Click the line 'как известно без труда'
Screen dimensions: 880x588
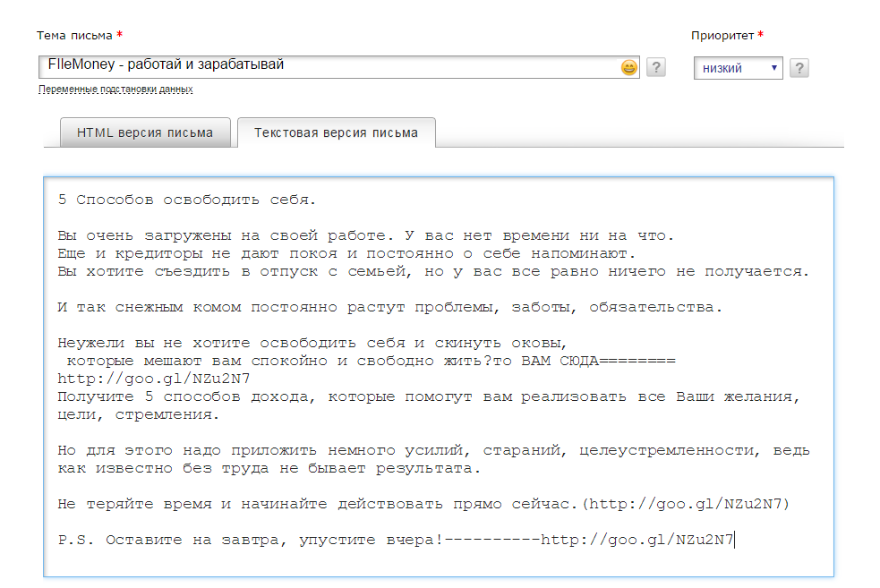coord(269,469)
